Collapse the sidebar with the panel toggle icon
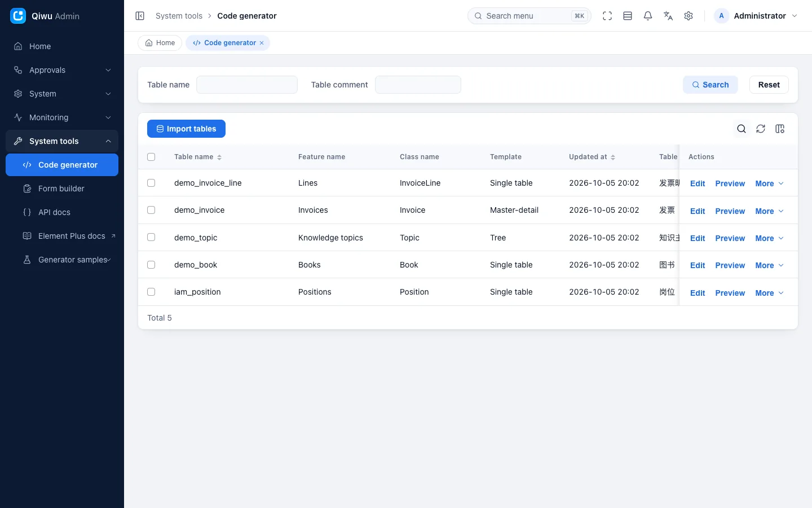The width and height of the screenshot is (812, 508). 140,16
